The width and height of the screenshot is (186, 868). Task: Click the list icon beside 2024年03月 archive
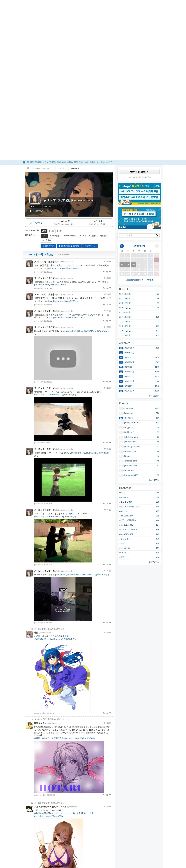pyautogui.click(x=121, y=377)
